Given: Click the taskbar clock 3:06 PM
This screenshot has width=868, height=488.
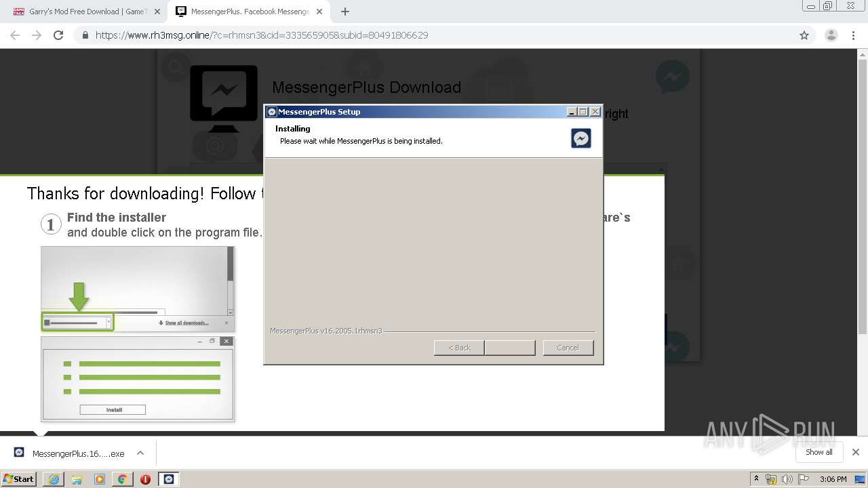Looking at the screenshot, I should pyautogui.click(x=833, y=479).
